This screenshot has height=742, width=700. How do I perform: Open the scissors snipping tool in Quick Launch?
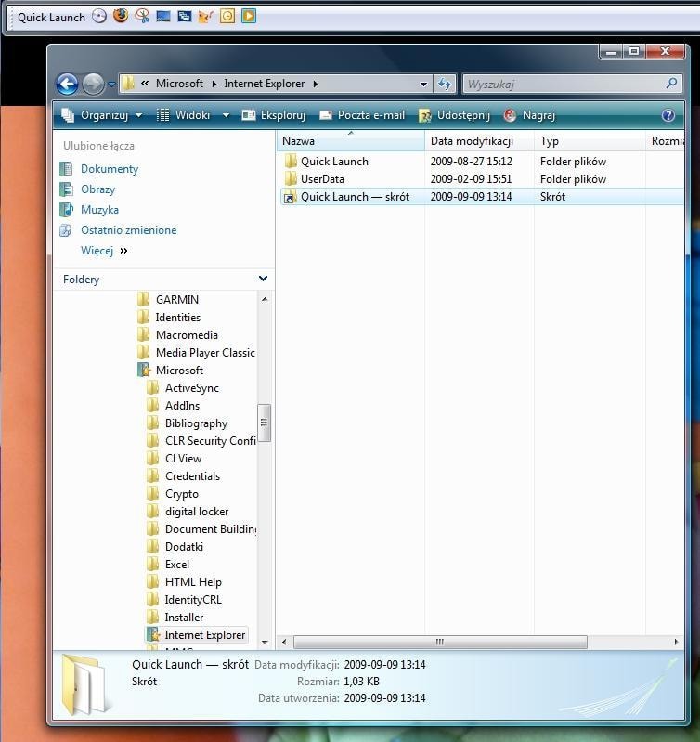[x=142, y=17]
